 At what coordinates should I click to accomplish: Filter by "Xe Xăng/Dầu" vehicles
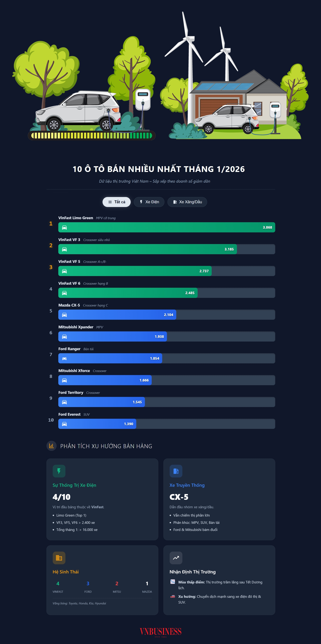[187, 202]
